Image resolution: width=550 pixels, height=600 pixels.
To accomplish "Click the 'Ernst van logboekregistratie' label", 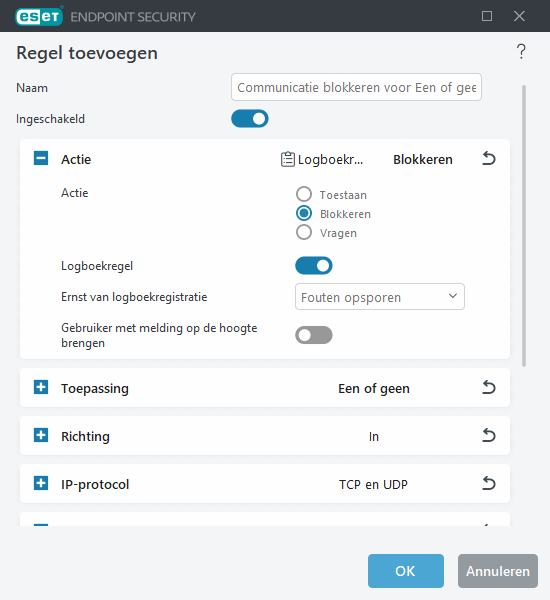I will [134, 297].
